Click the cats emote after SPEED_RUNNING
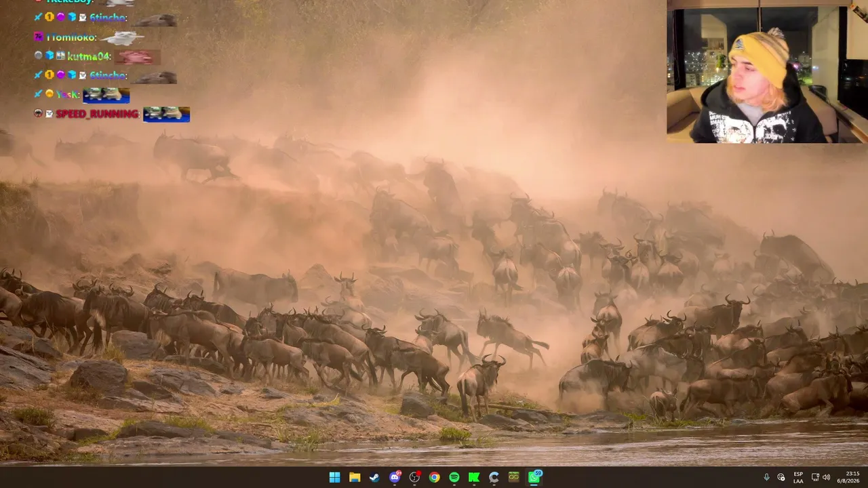 tap(166, 114)
